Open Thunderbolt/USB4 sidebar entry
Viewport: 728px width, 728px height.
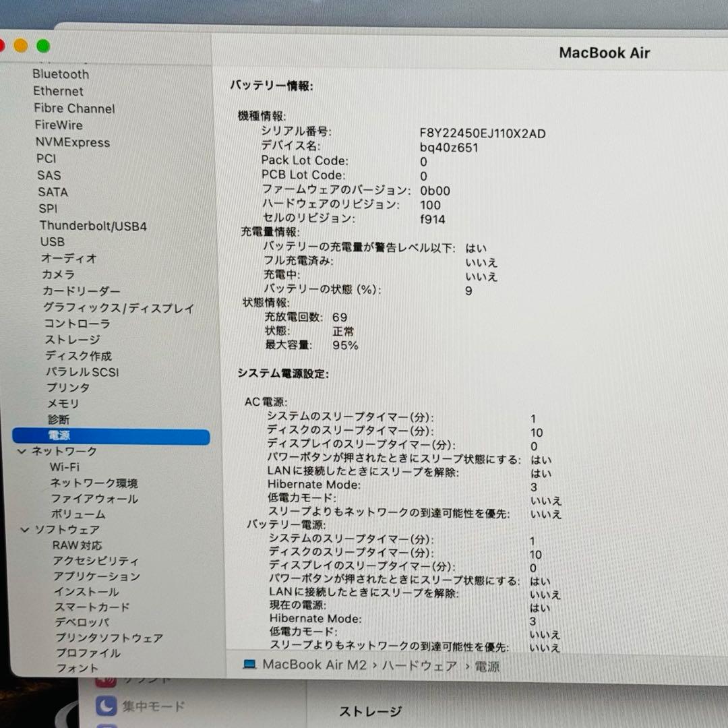tap(93, 226)
